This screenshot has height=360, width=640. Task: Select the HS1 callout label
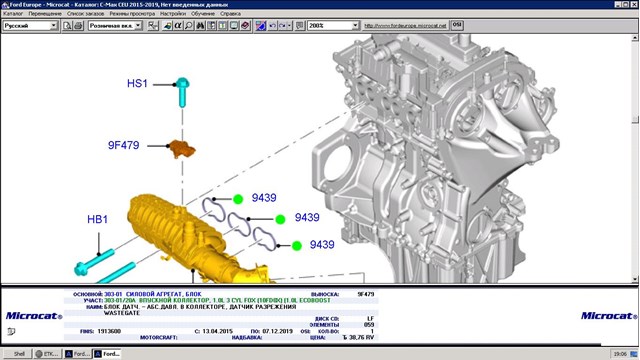pyautogui.click(x=137, y=83)
